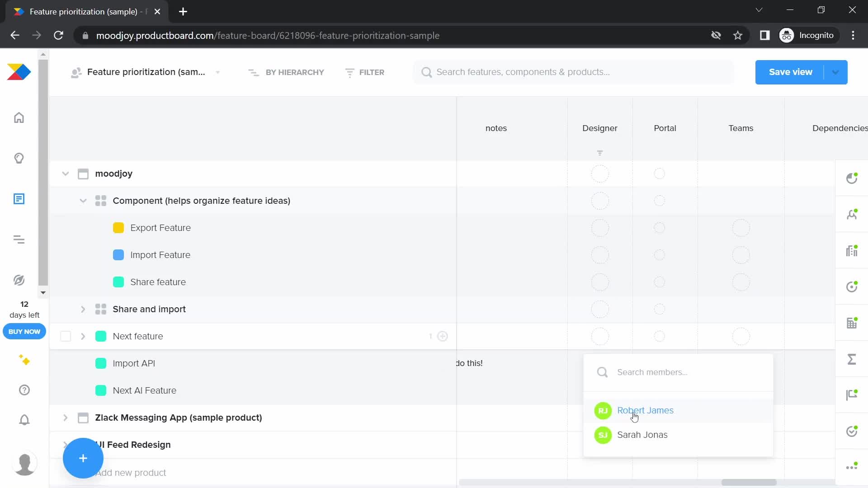
Task: Toggle Portal circle for Component row
Action: tap(660, 201)
